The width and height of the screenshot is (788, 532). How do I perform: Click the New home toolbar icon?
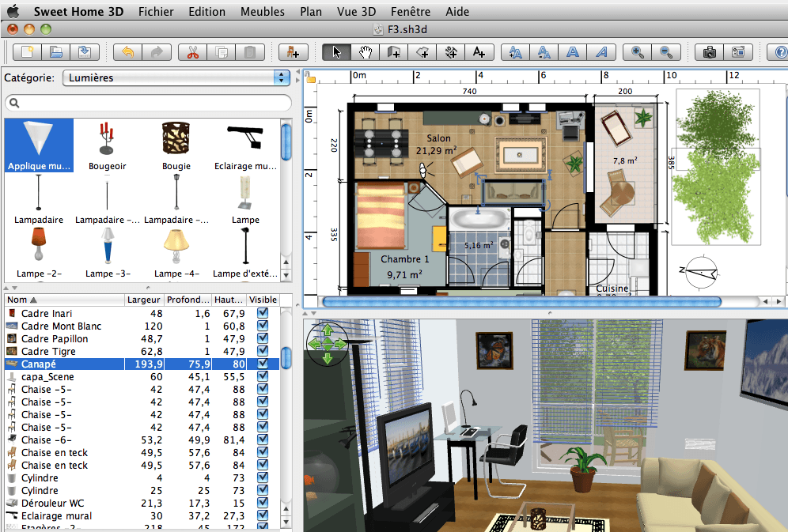point(28,52)
